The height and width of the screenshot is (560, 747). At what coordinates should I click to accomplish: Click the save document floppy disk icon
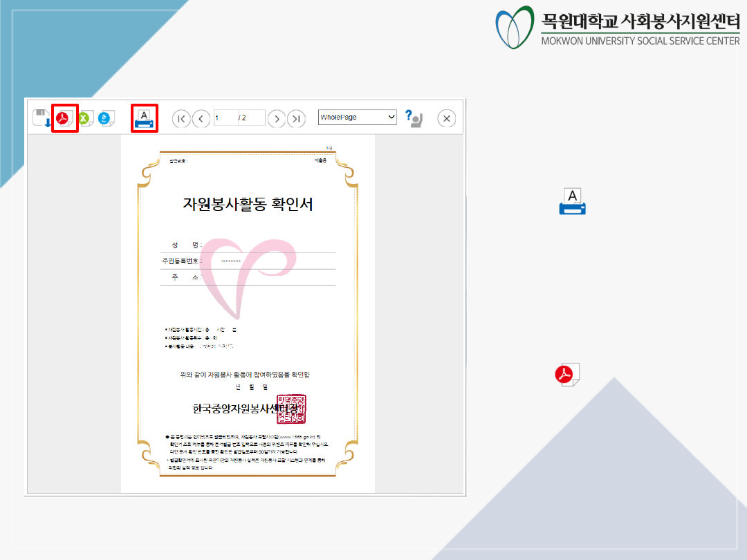tap(42, 118)
